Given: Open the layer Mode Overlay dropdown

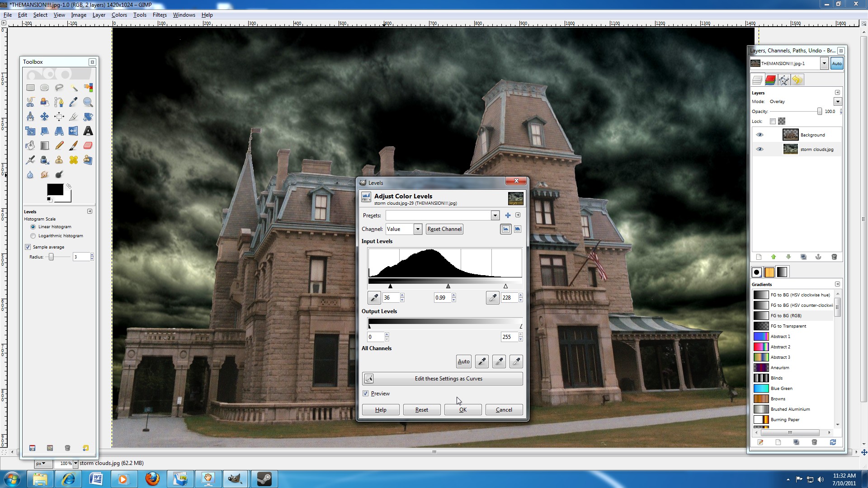Looking at the screenshot, I should (837, 102).
